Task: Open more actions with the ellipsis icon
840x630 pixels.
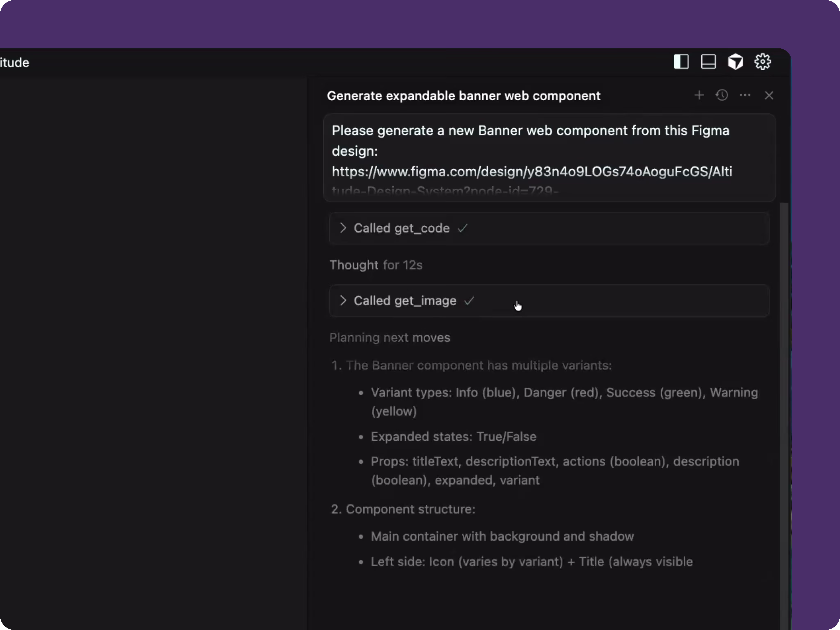Action: coord(745,95)
